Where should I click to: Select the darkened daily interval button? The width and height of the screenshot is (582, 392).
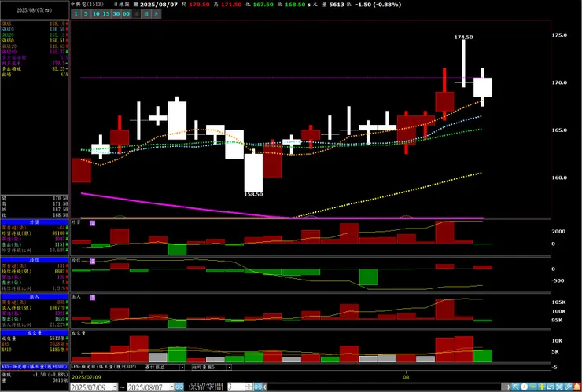[136, 13]
